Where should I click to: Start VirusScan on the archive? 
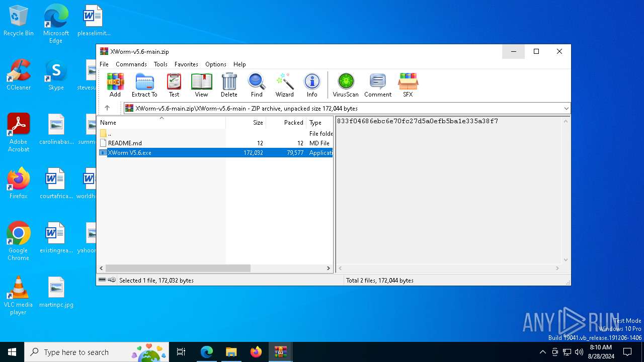tap(346, 85)
